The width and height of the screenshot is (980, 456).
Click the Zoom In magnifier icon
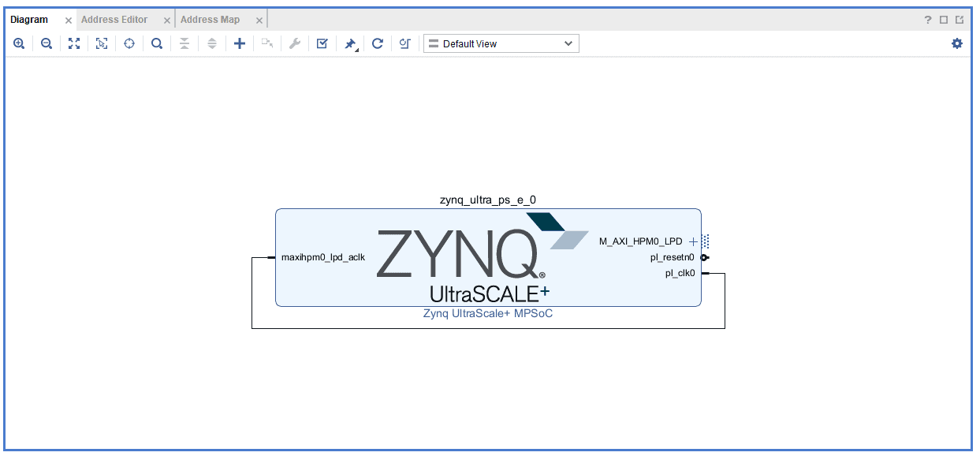point(19,44)
